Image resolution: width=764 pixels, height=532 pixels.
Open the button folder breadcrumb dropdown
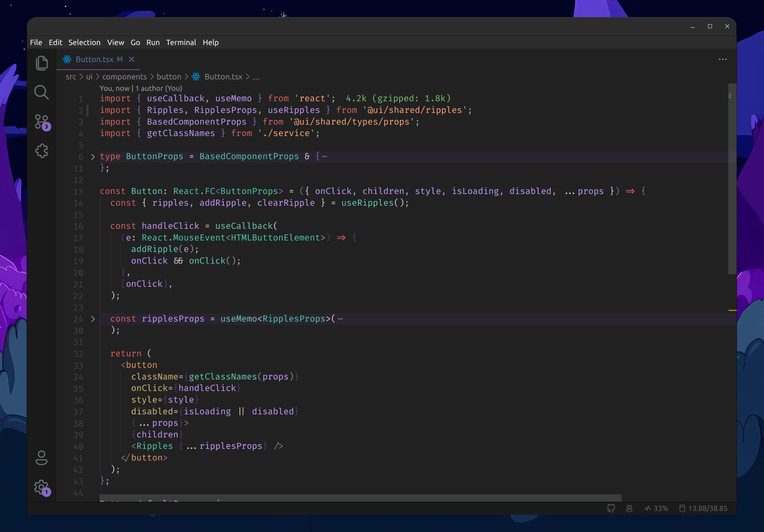169,77
